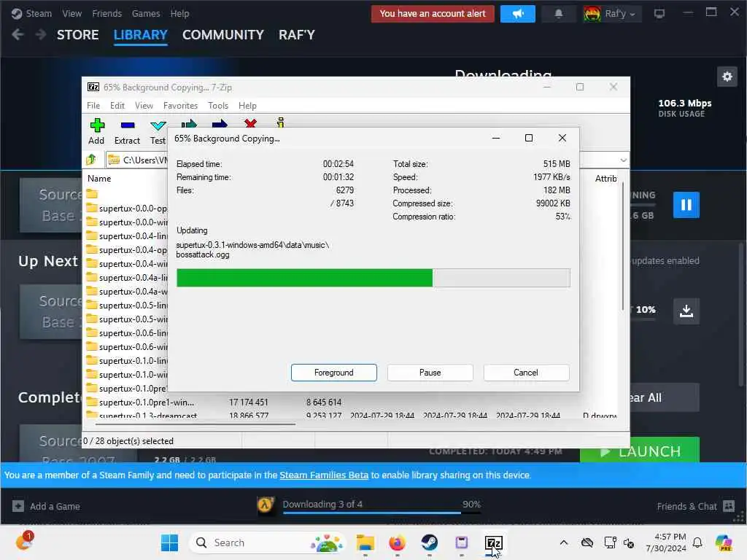Open the RAF'Y profile tab
747x560 pixels.
tap(297, 35)
